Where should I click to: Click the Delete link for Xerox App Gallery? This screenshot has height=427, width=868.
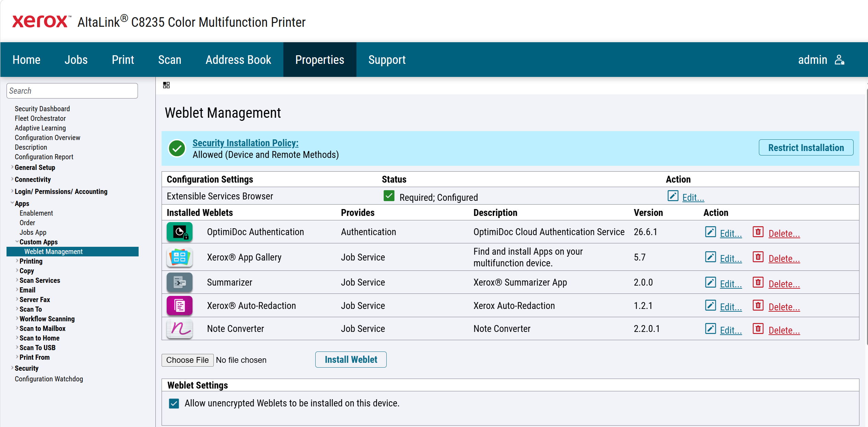(x=784, y=258)
